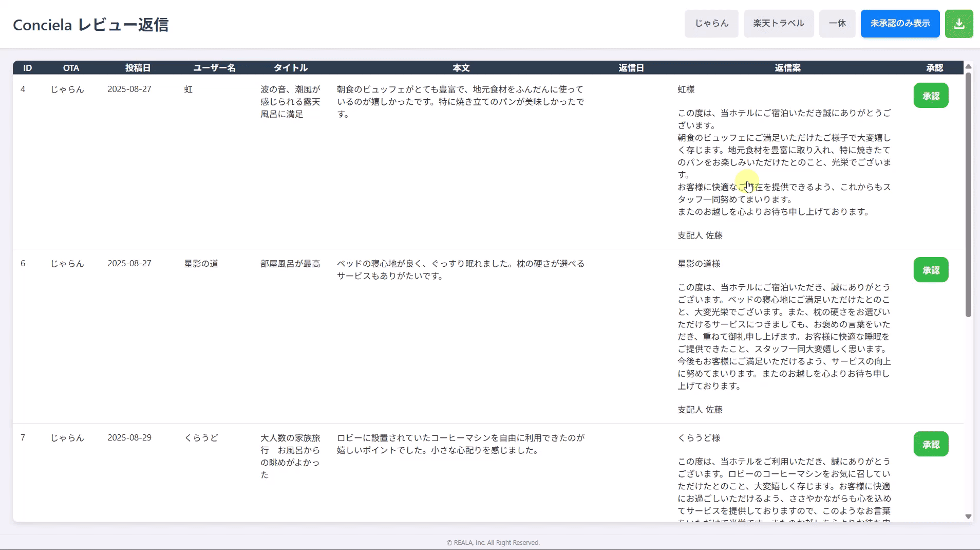Filter reviews by 一休
980x550 pixels.
tap(837, 24)
